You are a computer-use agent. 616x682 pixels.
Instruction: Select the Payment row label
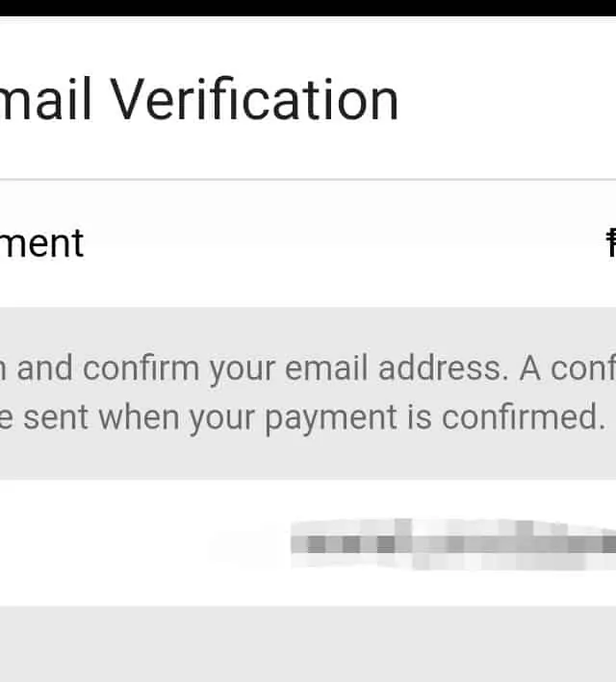pyautogui.click(x=42, y=243)
